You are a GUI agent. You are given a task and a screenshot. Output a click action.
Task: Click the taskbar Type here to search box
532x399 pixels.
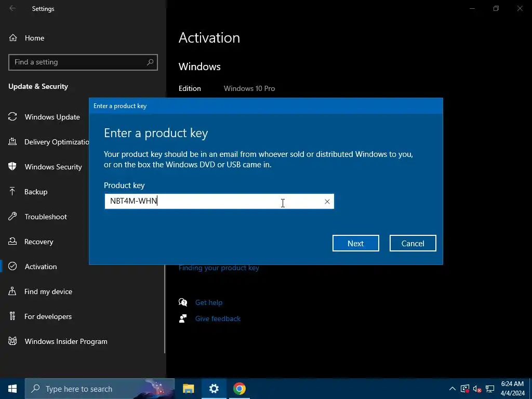point(100,389)
